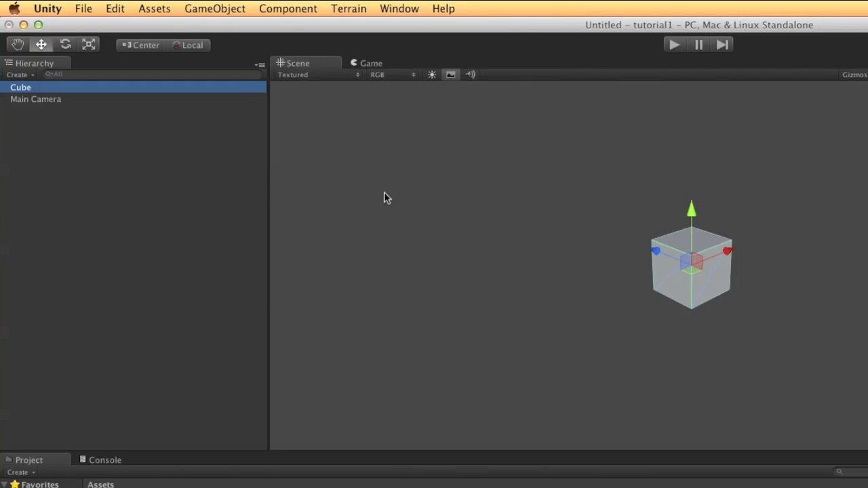Click the green Y-axis gizmo arrow
The width and height of the screenshot is (868, 488).
[692, 209]
